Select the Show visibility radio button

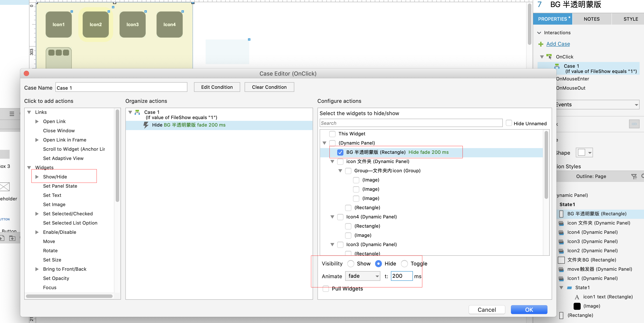click(x=351, y=263)
